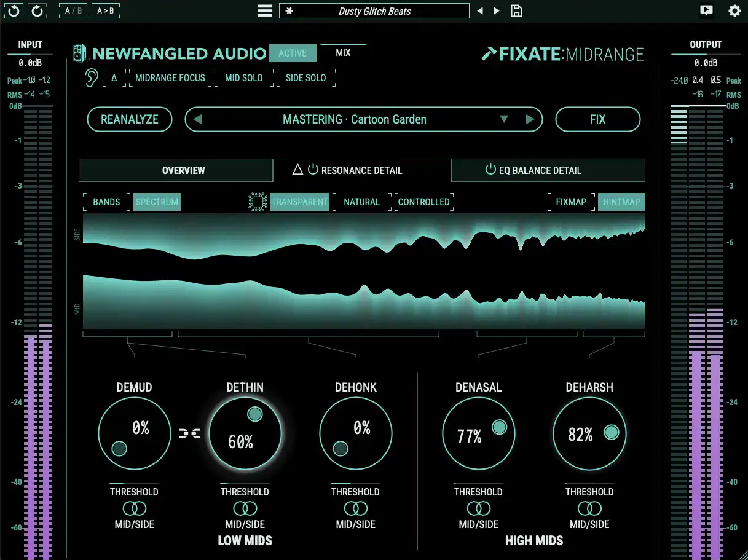748x560 pixels.
Task: Select HINTMAP view
Action: click(621, 202)
